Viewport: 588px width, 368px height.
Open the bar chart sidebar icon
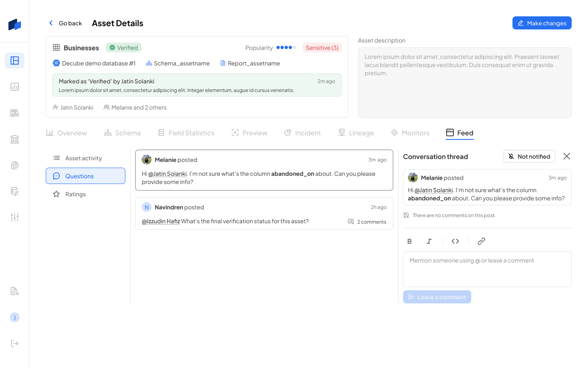coord(15,87)
